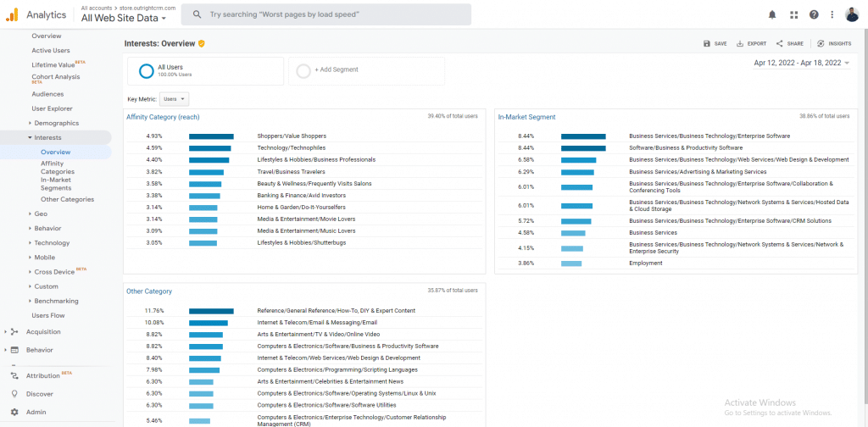Open In-Market Segments in sidebar
The height and width of the screenshot is (427, 868).
[56, 184]
